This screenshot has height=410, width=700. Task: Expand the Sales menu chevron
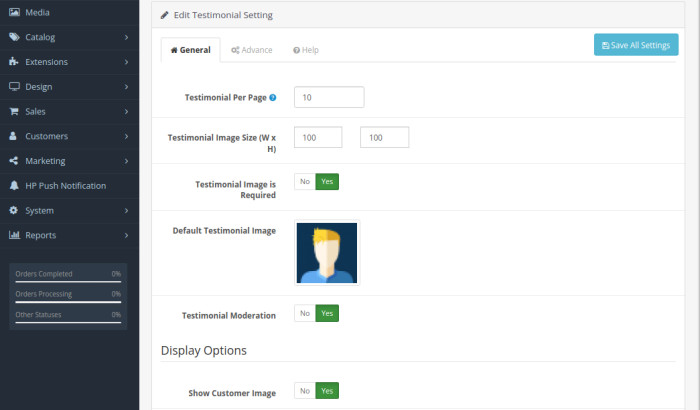[126, 111]
